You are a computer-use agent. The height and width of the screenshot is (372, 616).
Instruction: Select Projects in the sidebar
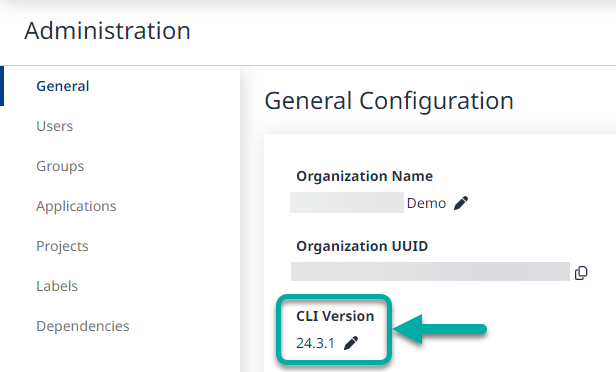(62, 246)
